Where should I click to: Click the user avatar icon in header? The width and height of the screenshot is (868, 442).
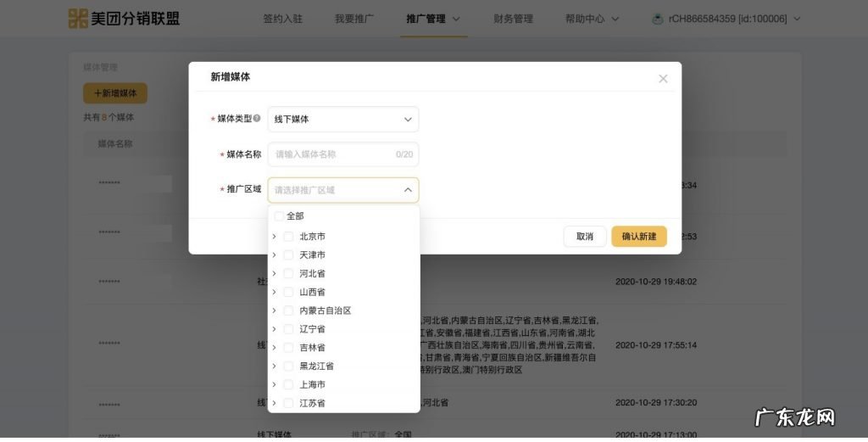[x=657, y=19]
